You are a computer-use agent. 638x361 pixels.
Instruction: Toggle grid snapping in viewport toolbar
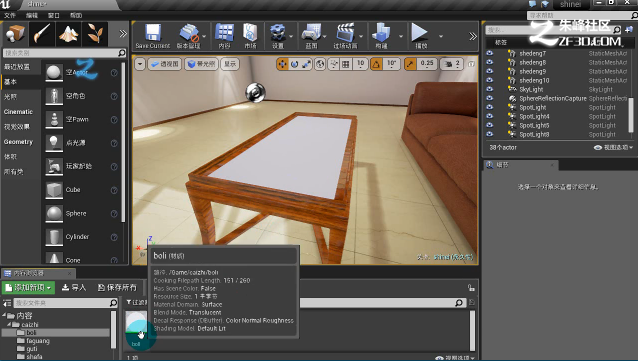tap(346, 64)
